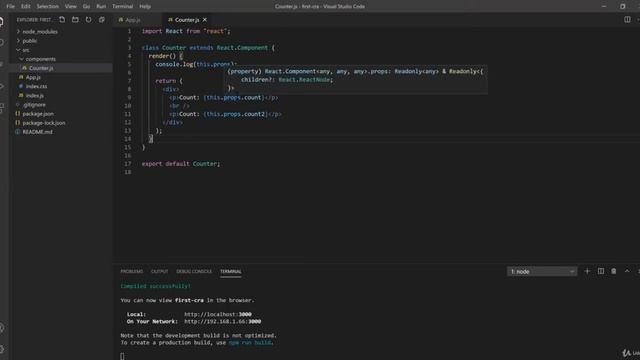
Task: Switch to the Problems panel tab
Action: pos(131,271)
